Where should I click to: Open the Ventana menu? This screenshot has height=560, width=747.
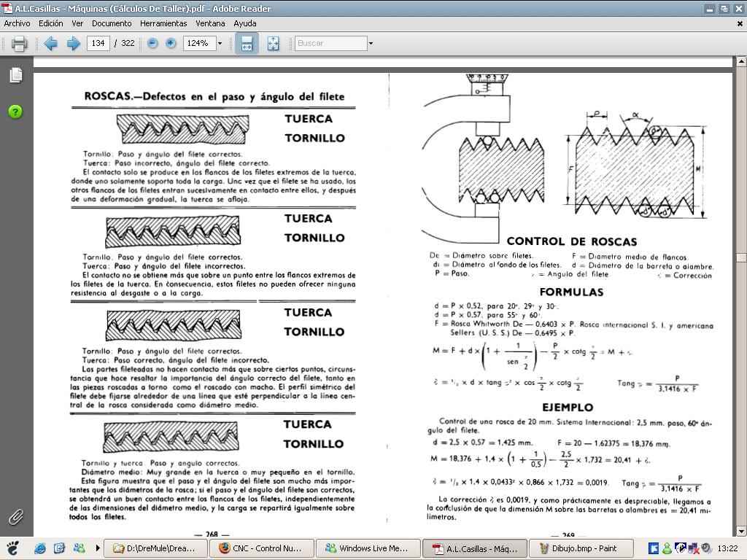tap(210, 23)
